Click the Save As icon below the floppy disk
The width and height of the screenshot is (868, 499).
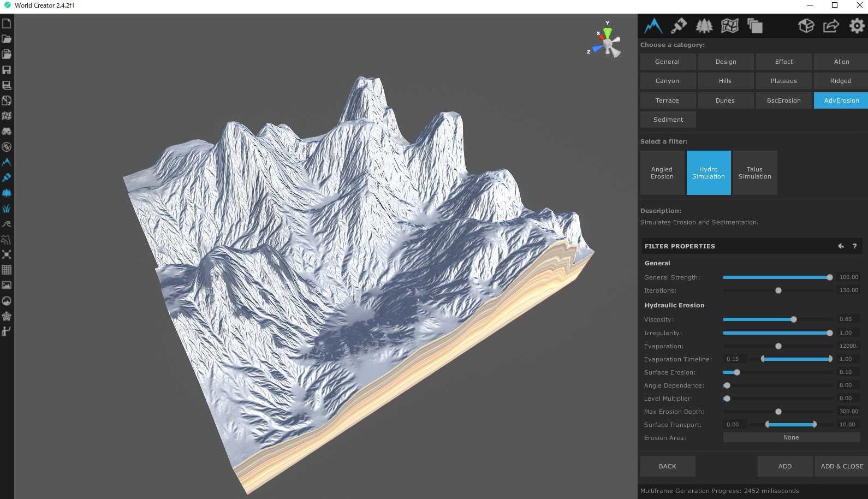click(7, 85)
